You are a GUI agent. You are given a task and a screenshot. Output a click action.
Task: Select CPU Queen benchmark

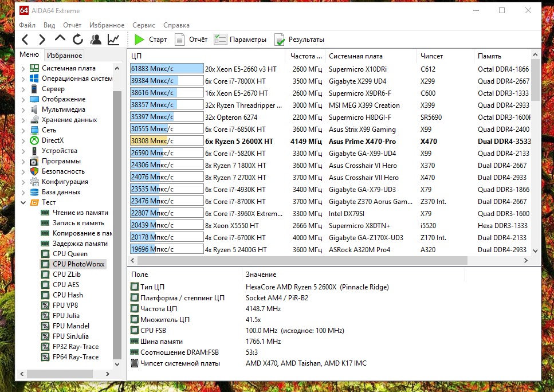[x=70, y=254]
